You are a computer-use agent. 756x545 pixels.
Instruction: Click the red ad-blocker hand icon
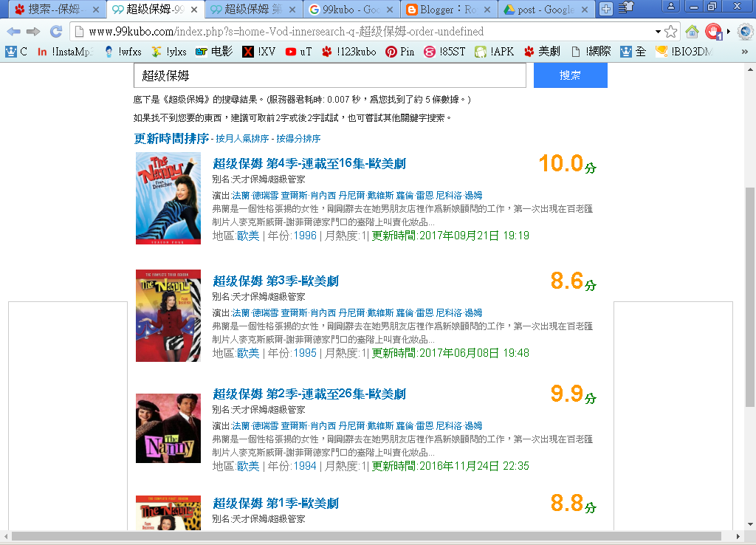click(714, 32)
